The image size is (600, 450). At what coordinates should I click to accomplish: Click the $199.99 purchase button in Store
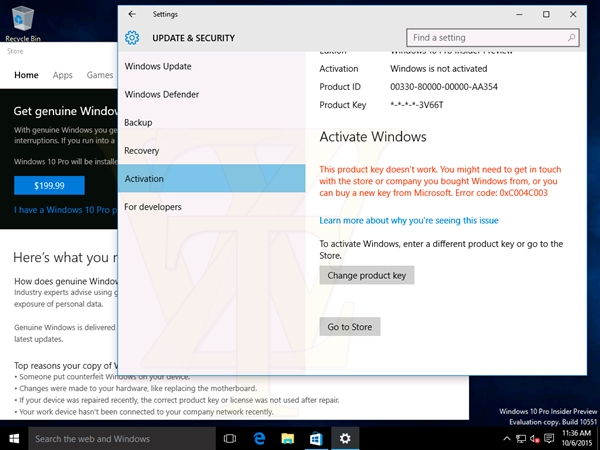point(49,185)
